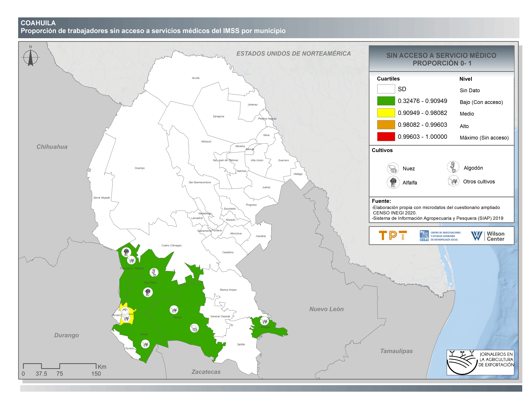Click the TPT logo
The height and width of the screenshot is (411, 532).
(x=393, y=236)
